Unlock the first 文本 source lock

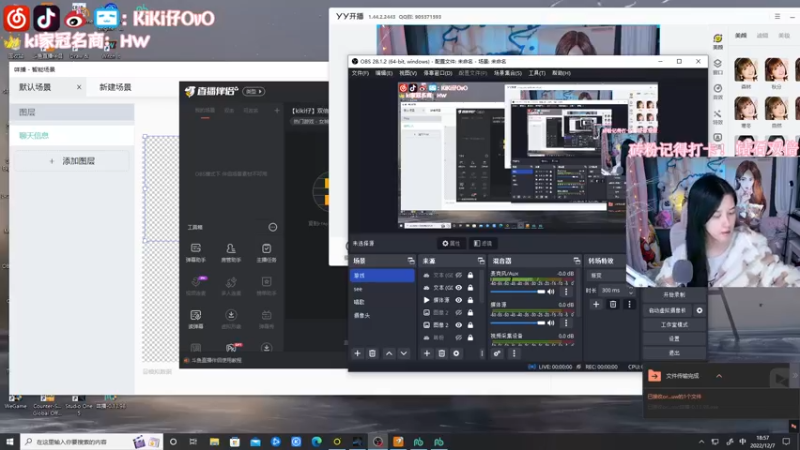click(470, 275)
